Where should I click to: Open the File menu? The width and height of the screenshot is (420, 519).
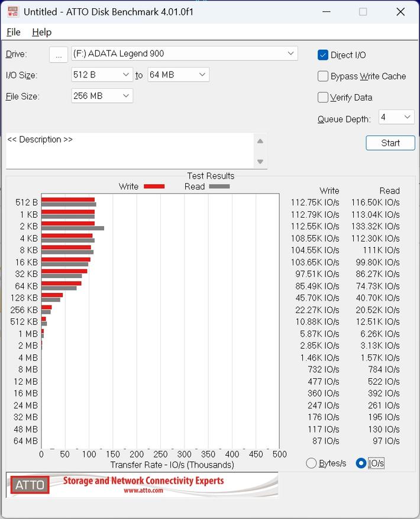click(x=14, y=32)
